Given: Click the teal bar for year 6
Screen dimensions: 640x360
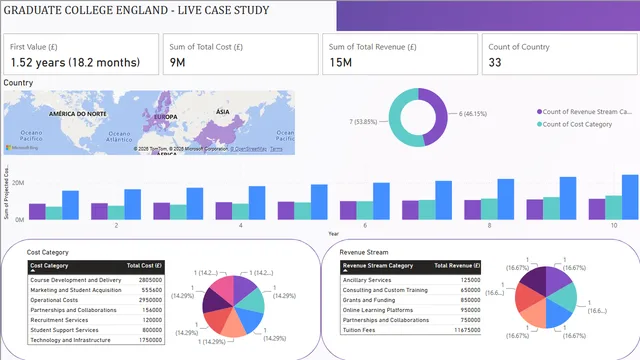Looking at the screenshot, I should point(364,211).
